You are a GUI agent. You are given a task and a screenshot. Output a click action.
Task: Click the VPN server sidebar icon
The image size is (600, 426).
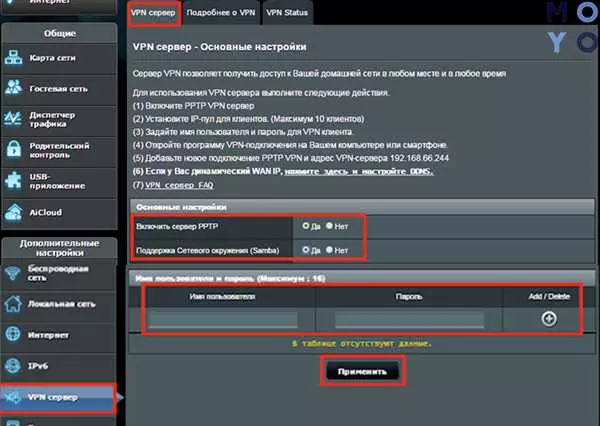(13, 397)
